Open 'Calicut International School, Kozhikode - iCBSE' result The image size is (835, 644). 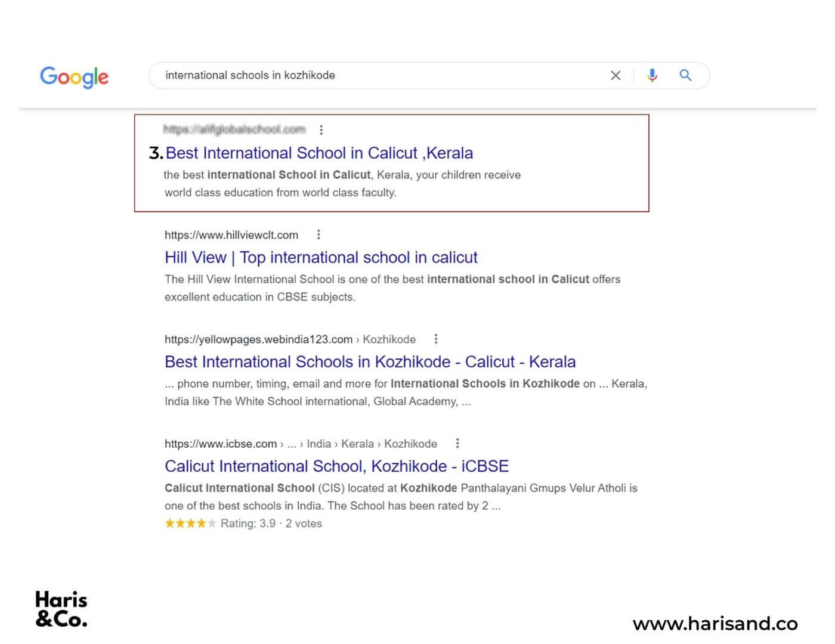336,466
